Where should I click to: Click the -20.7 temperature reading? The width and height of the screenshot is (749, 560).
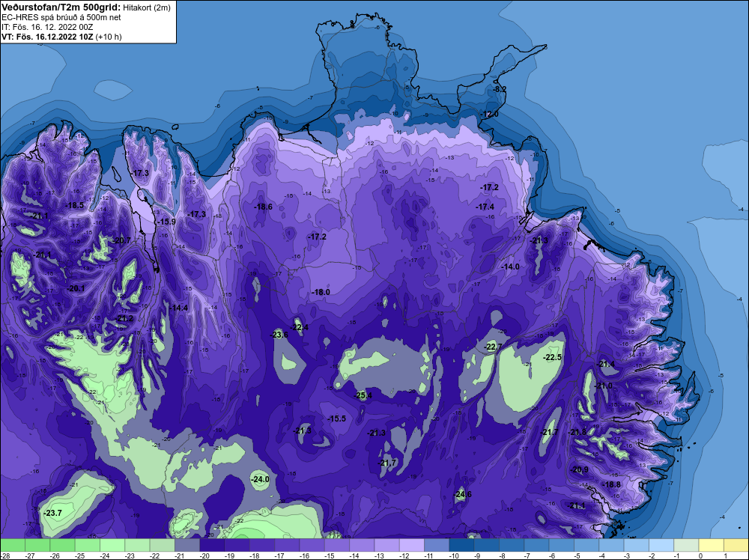(122, 240)
